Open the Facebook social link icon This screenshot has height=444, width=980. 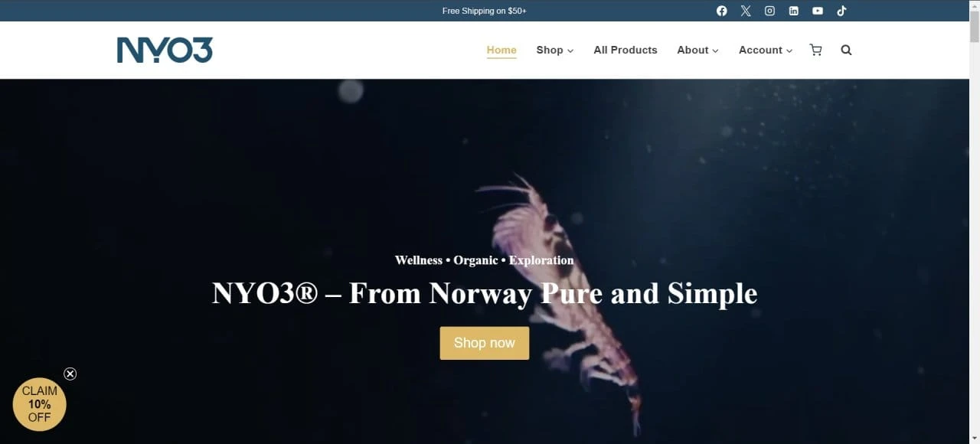click(721, 11)
